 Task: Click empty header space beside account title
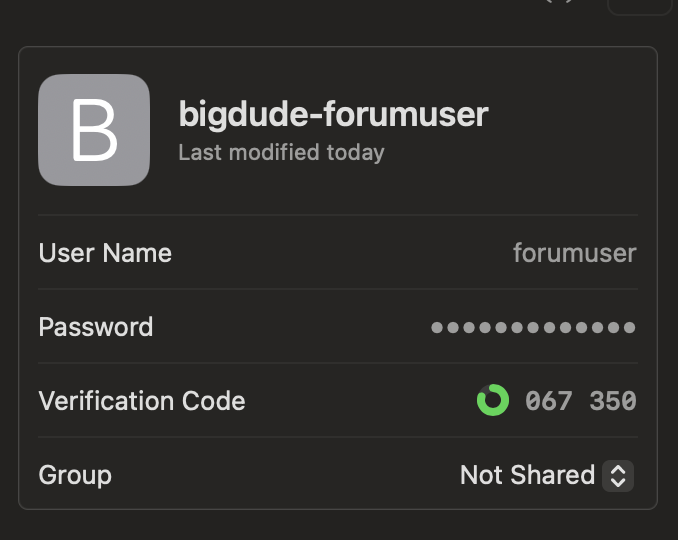(562, 130)
